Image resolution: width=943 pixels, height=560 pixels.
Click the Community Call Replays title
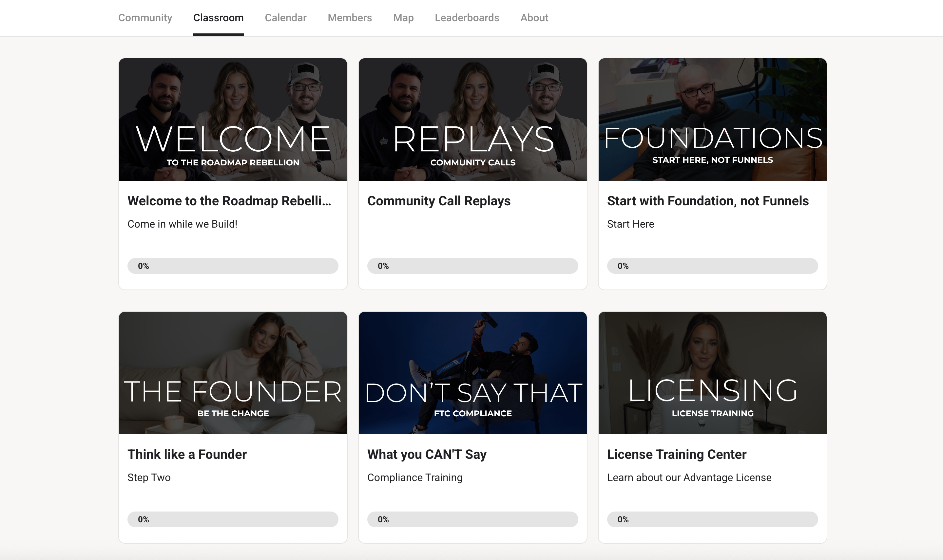pyautogui.click(x=439, y=201)
